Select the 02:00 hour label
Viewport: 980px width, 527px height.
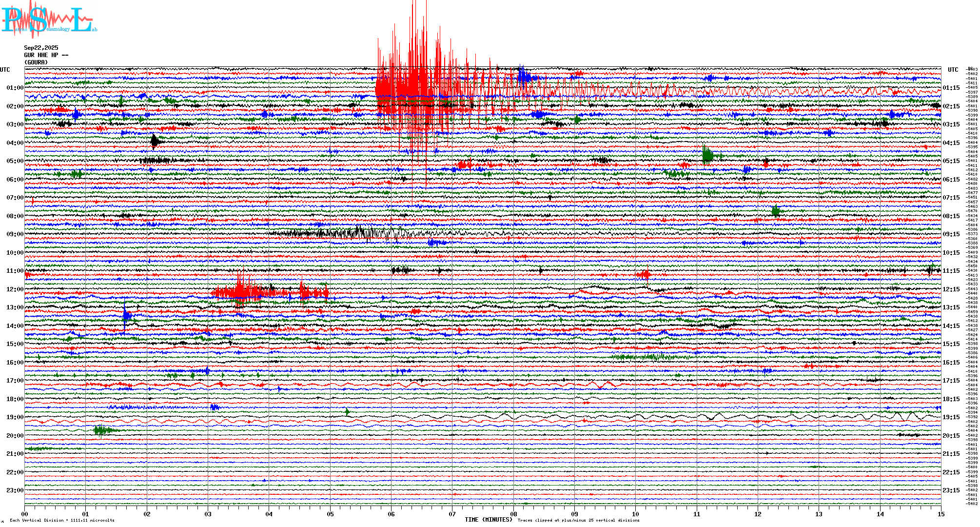pyautogui.click(x=15, y=106)
